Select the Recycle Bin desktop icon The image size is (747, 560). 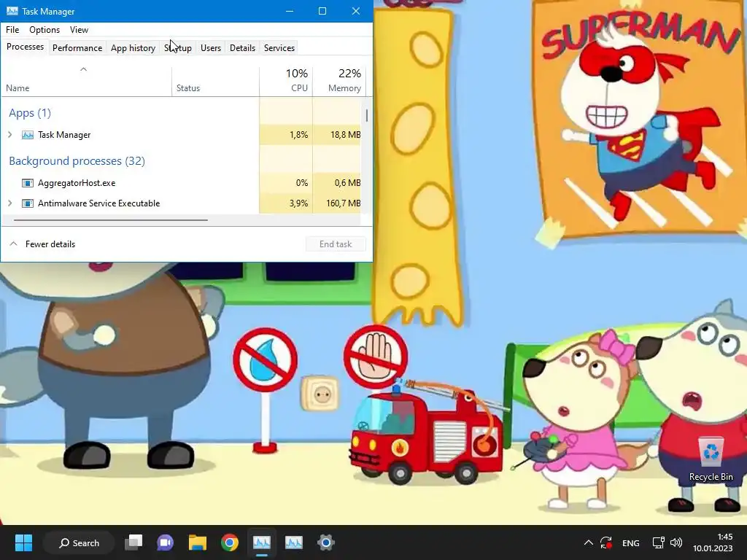pos(711,459)
